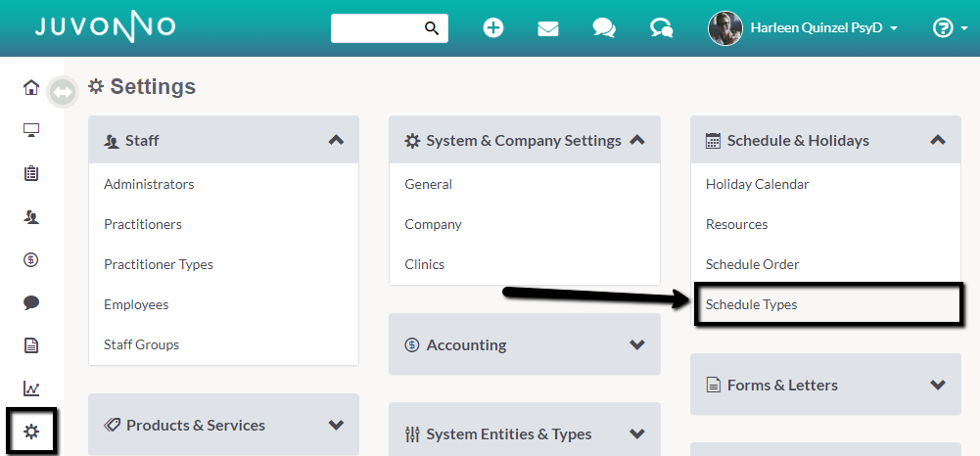Screen dimensions: 980x456
Task: Open Schedule Types link
Action: (x=751, y=305)
